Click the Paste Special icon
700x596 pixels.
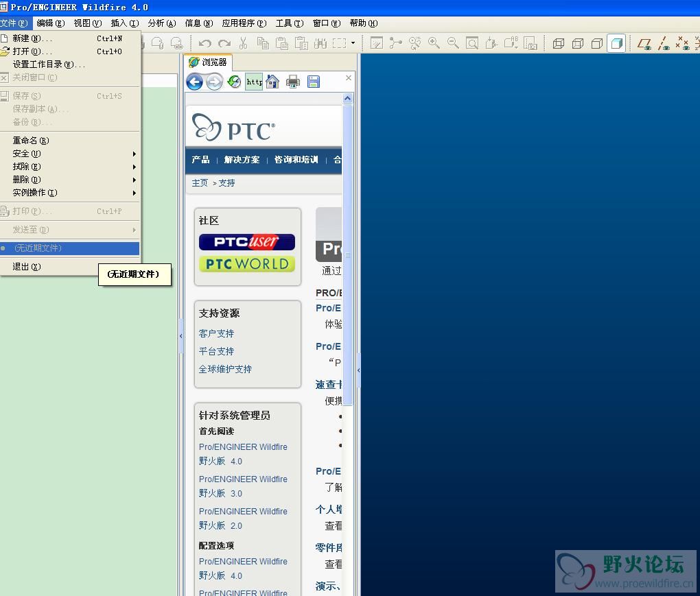pyautogui.click(x=301, y=43)
